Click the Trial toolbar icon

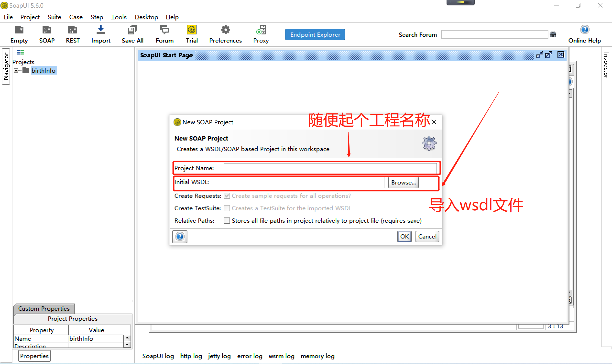click(x=191, y=30)
